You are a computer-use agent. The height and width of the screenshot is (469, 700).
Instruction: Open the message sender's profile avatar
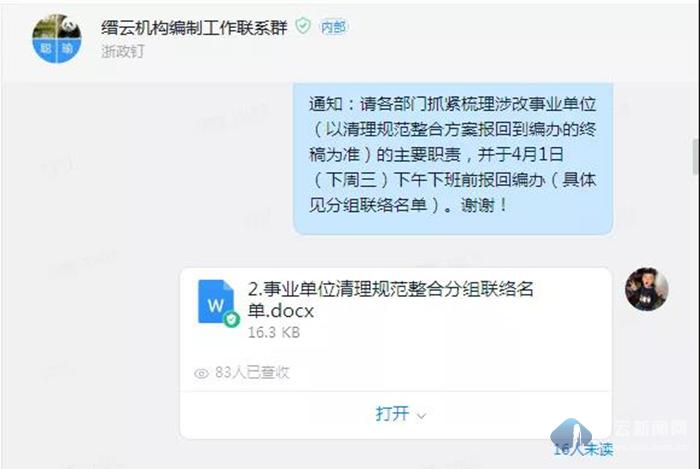pyautogui.click(x=646, y=290)
